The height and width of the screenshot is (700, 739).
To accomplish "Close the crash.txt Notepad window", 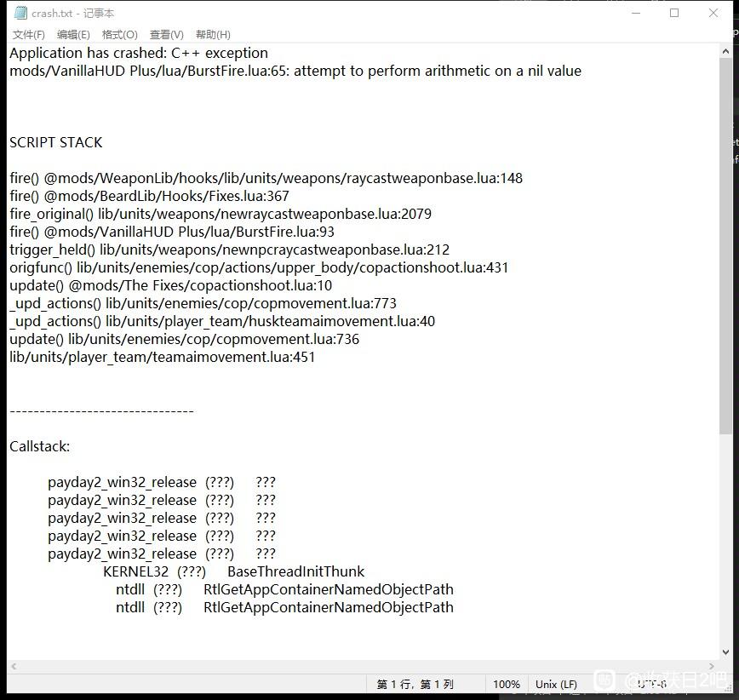I will coord(713,13).
